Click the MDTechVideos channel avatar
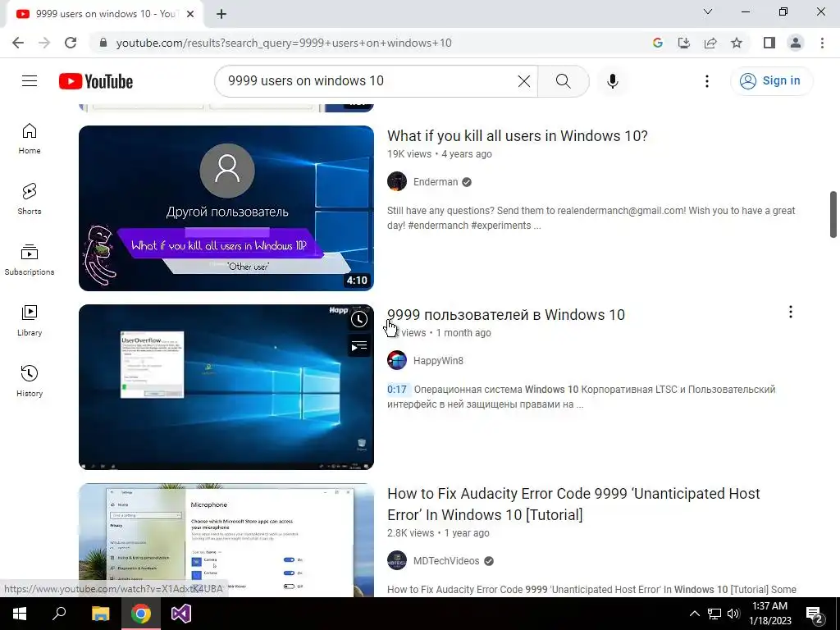The width and height of the screenshot is (840, 630). pos(397,561)
